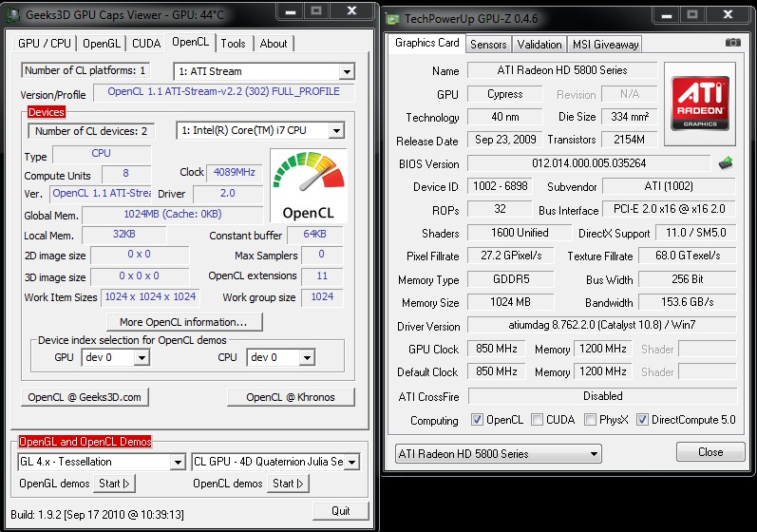Viewport: 757px width, 532px height.
Task: Click the Shaders 1600 Unified value
Action: [520, 233]
